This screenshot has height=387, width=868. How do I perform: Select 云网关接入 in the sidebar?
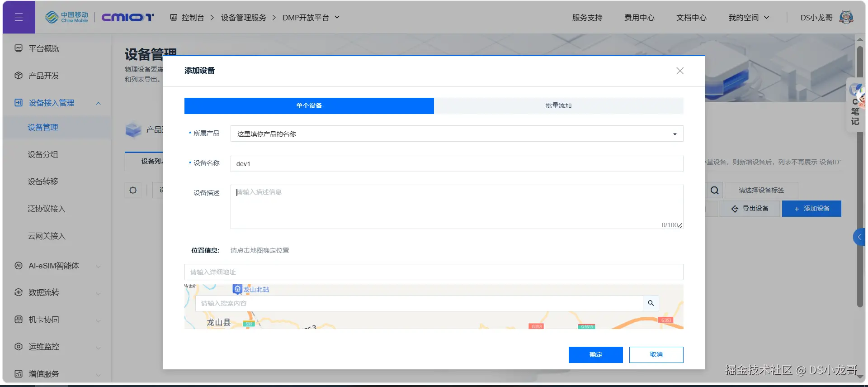click(x=47, y=236)
